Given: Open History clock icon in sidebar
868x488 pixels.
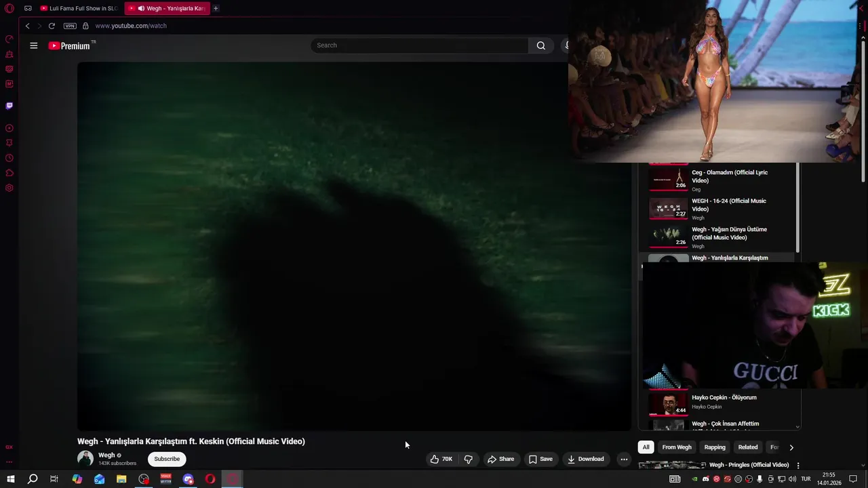Looking at the screenshot, I should click(x=9, y=158).
